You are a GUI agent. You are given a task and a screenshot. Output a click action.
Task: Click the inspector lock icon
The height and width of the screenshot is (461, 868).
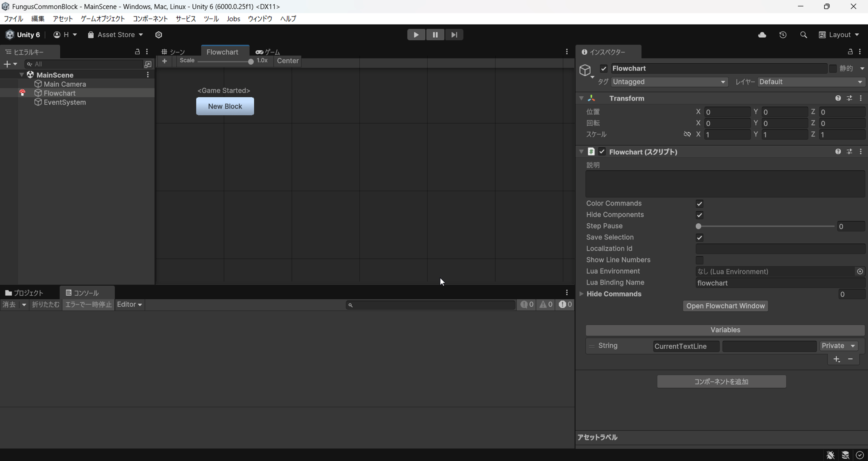[x=850, y=52]
